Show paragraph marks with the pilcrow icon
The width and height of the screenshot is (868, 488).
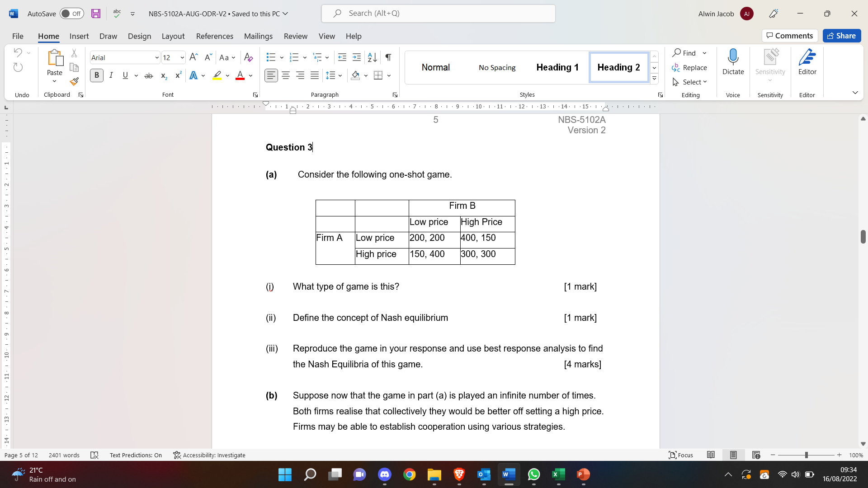388,57
